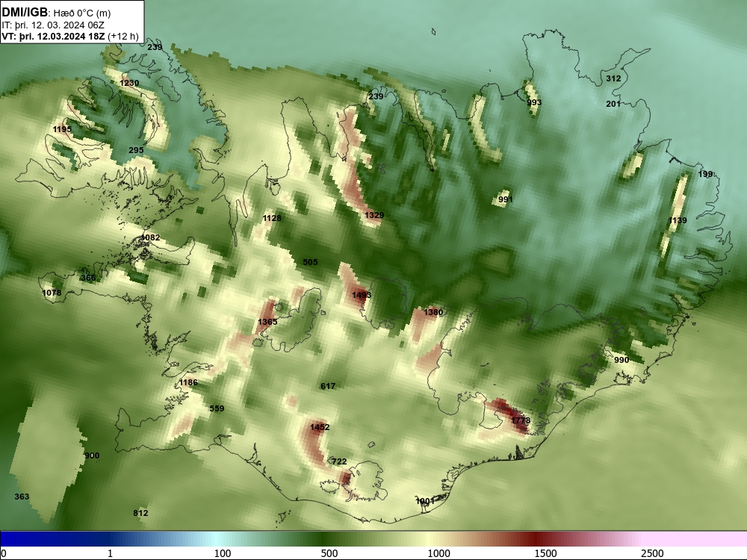Click the 1230 height value on map
747x560 pixels.
click(129, 83)
